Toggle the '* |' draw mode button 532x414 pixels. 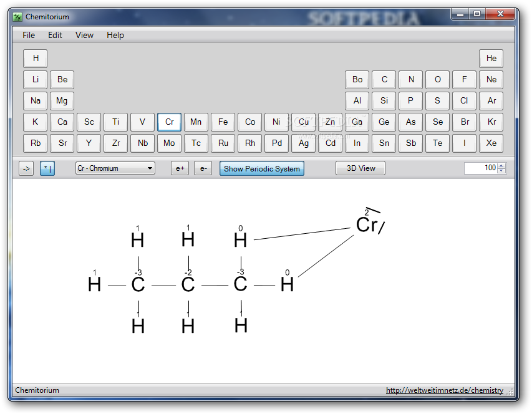(47, 168)
